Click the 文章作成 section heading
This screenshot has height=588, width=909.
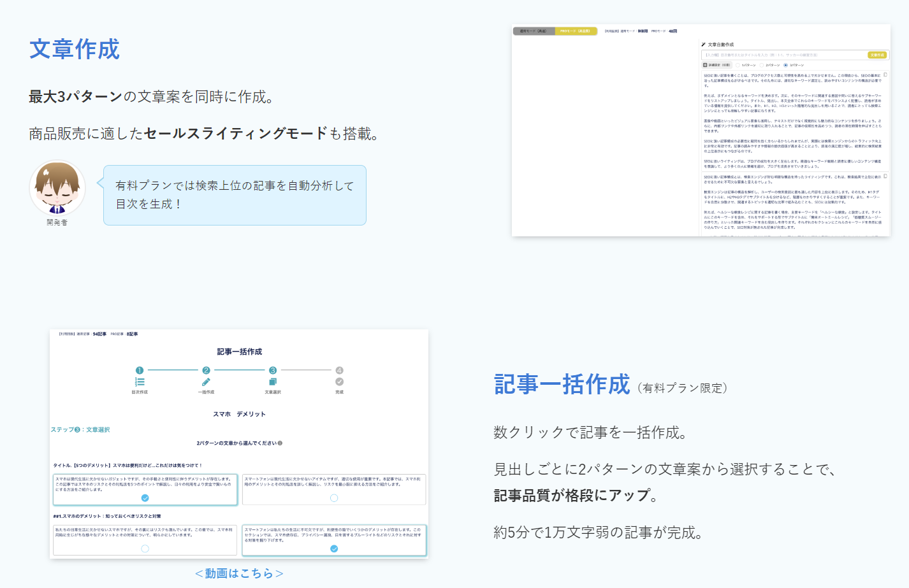75,49
